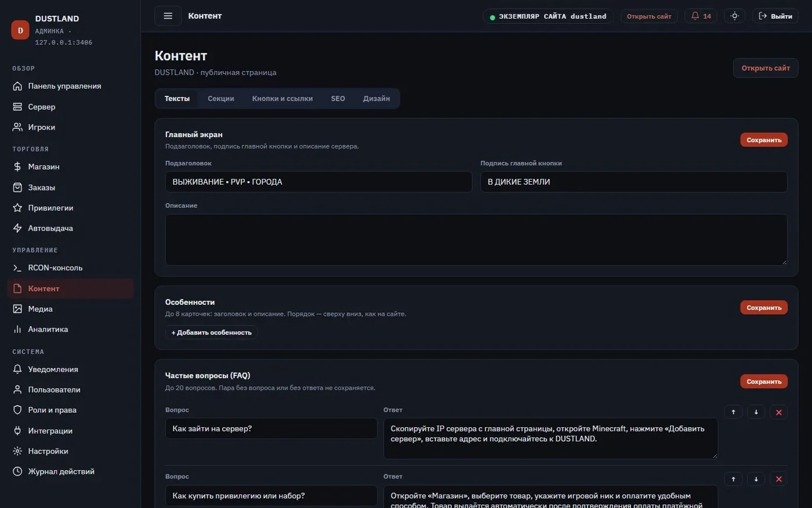View Аналитика page
Screen dimensions: 812x508
70,329
